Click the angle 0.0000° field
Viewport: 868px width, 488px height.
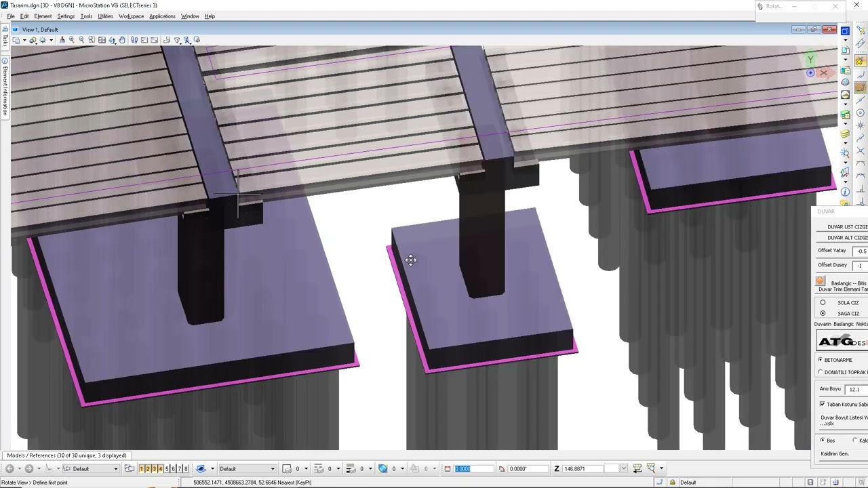click(x=528, y=468)
